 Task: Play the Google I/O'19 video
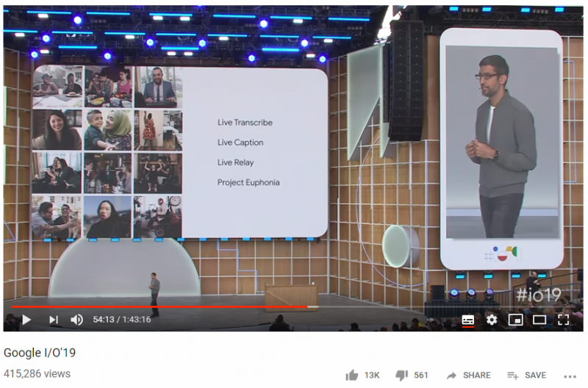(26, 320)
